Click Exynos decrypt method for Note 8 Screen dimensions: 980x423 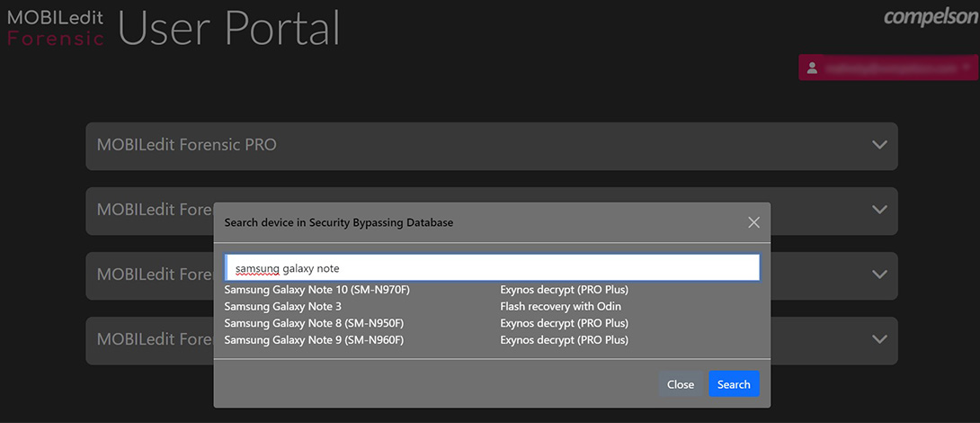pos(565,323)
